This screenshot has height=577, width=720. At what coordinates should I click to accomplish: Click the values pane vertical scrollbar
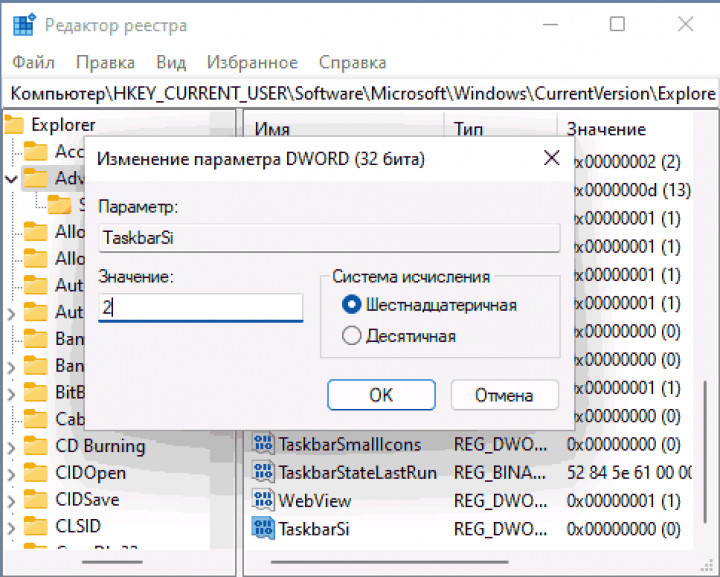coord(706,452)
